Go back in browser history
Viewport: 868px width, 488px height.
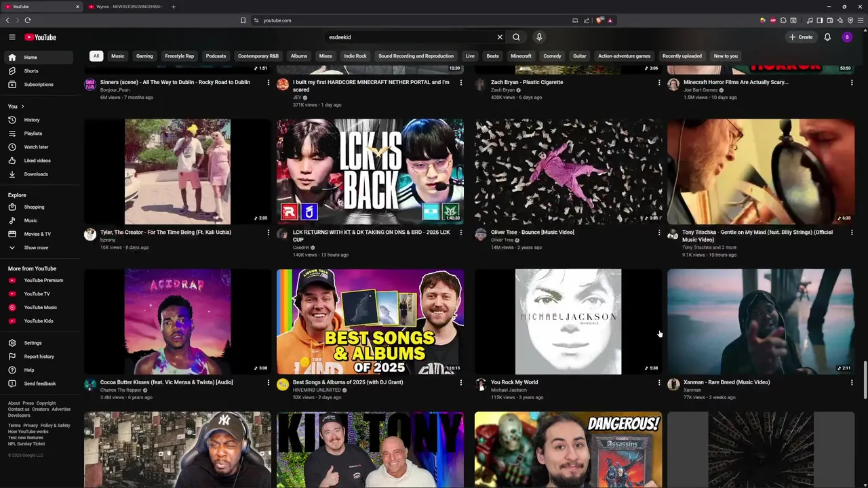coord(7,20)
